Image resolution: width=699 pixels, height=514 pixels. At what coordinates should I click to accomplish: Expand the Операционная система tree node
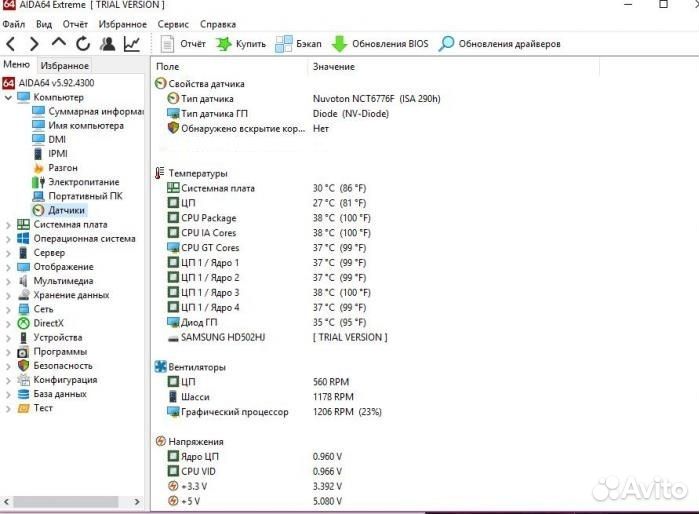tap(9, 239)
